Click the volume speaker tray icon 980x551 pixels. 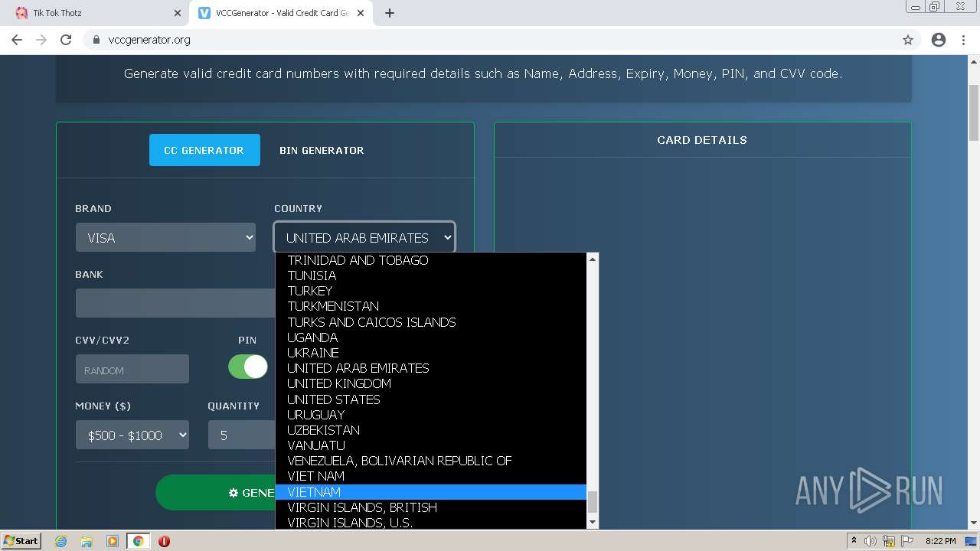(x=871, y=541)
